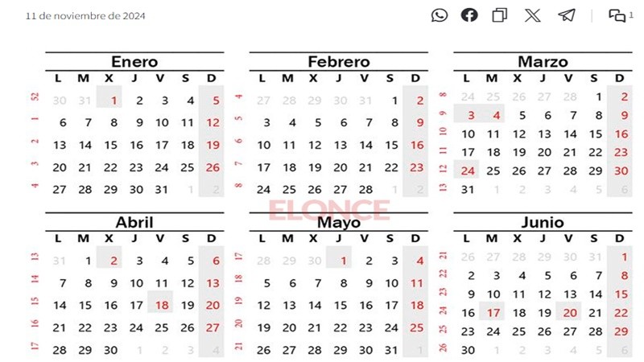Image resolution: width=644 pixels, height=362 pixels.
Task: Share article on Facebook icon
Action: 469,15
